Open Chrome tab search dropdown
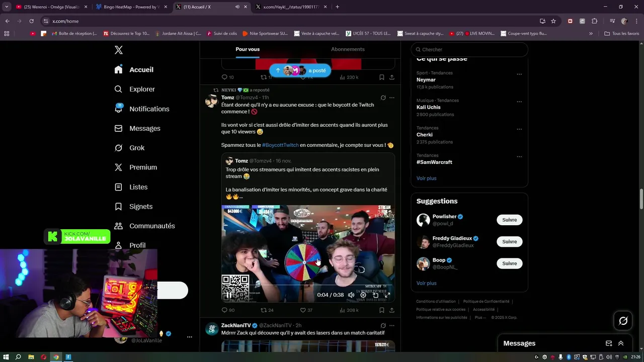 point(7,7)
